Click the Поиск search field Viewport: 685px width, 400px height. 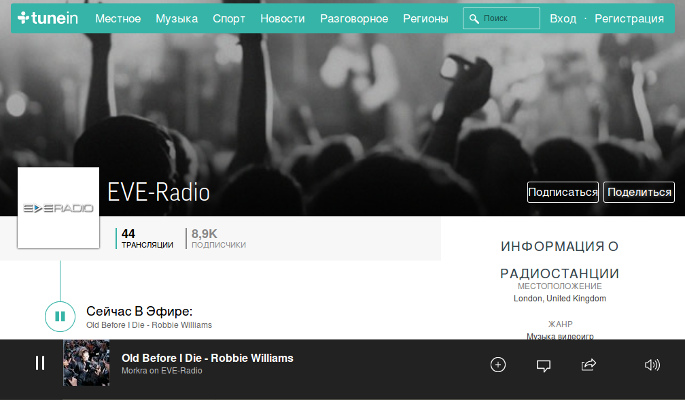[x=501, y=18]
